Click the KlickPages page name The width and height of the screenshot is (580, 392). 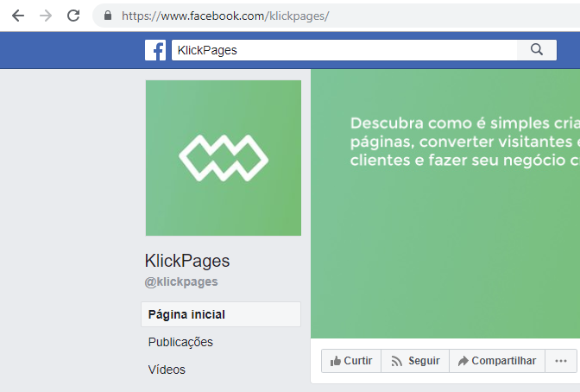point(187,261)
